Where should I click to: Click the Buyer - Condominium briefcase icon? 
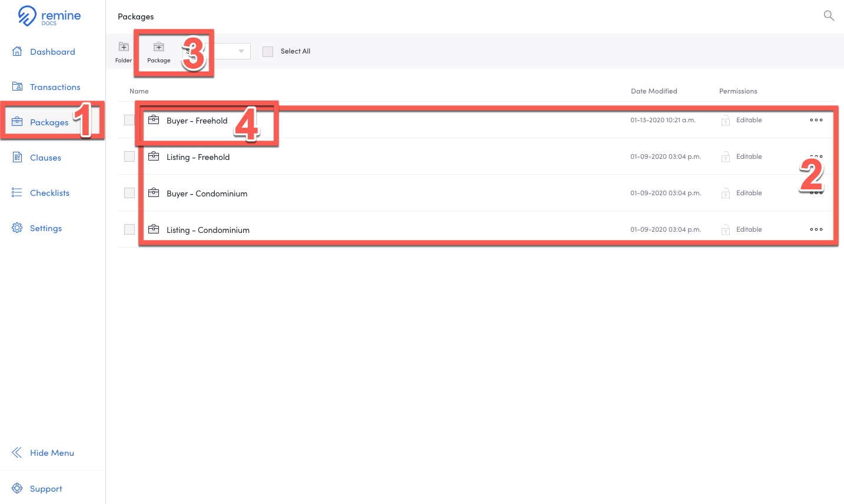pyautogui.click(x=154, y=192)
